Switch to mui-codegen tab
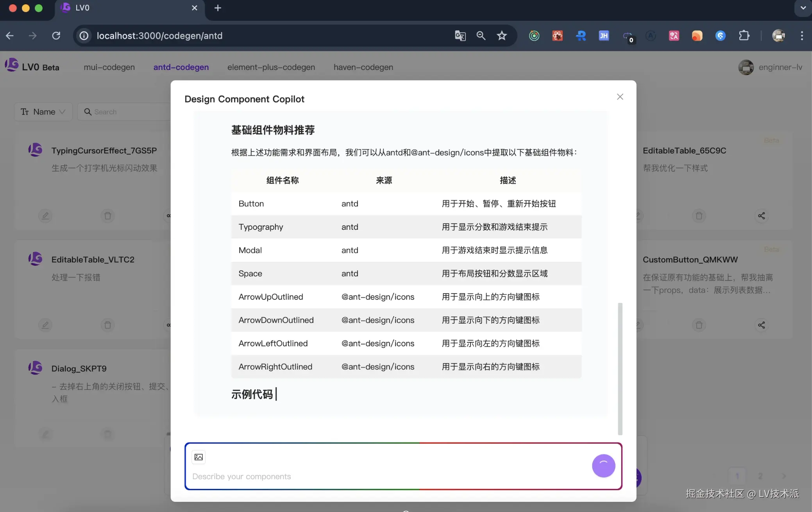 tap(109, 67)
